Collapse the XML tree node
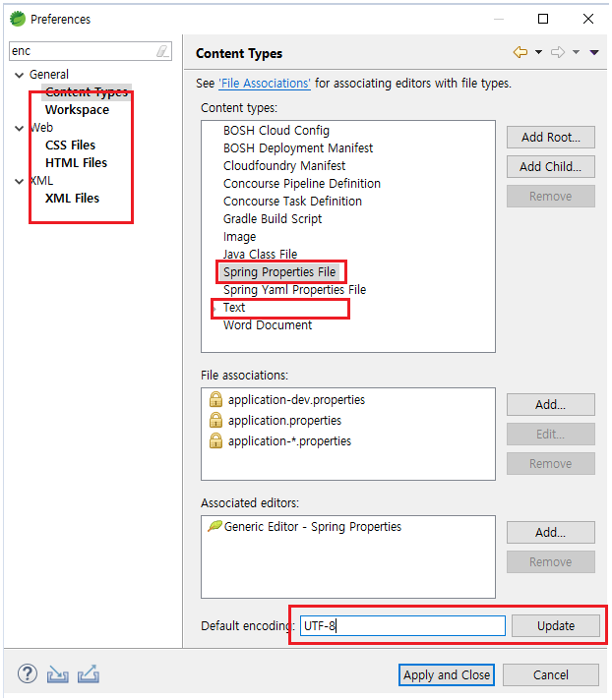Screen dimensions: 612x700 (x=20, y=181)
